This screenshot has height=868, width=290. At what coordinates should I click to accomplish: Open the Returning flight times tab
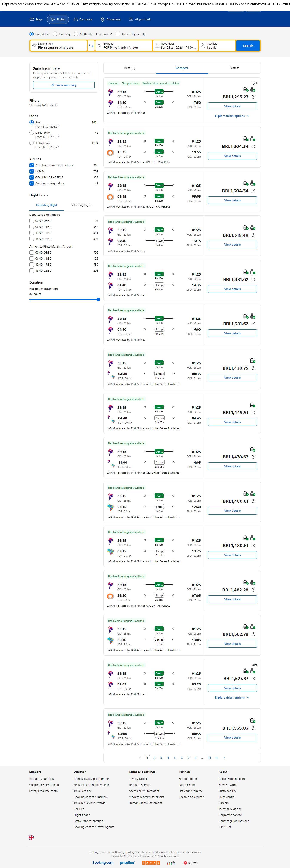pyautogui.click(x=81, y=205)
